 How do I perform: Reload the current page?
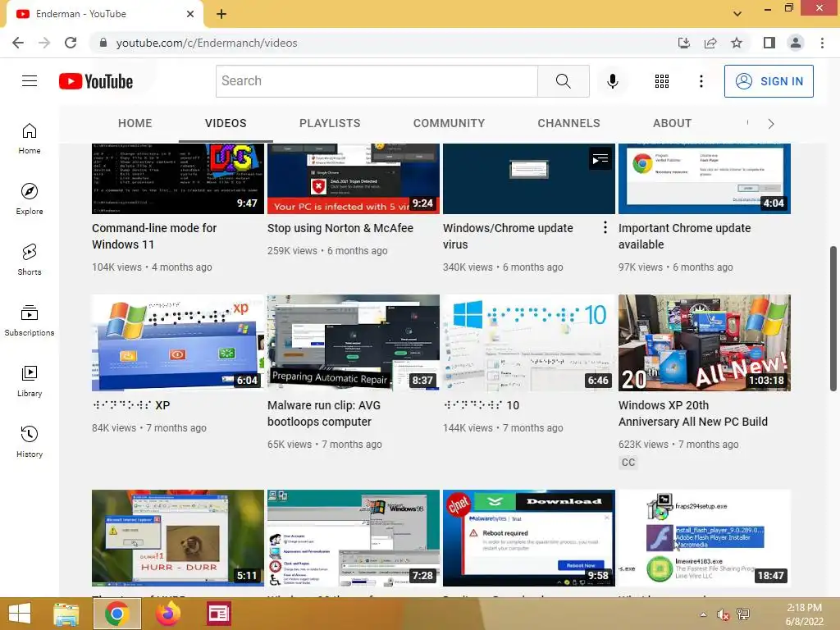(x=71, y=43)
